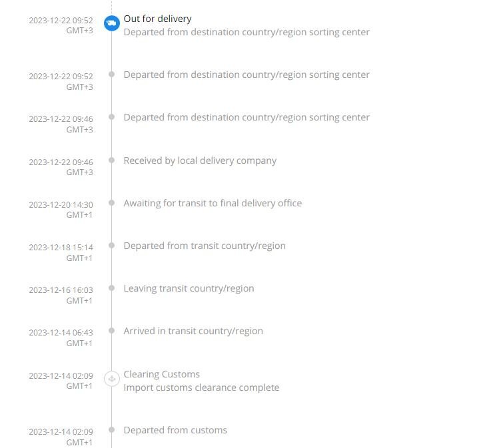Click 'Received by local delivery company' entry
This screenshot has height=448, width=481.
200,160
